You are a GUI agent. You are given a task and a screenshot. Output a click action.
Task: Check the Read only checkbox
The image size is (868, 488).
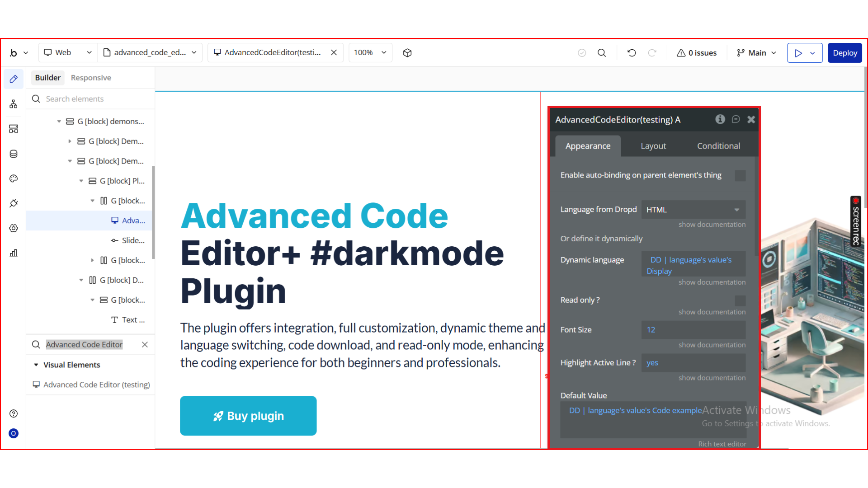(740, 300)
